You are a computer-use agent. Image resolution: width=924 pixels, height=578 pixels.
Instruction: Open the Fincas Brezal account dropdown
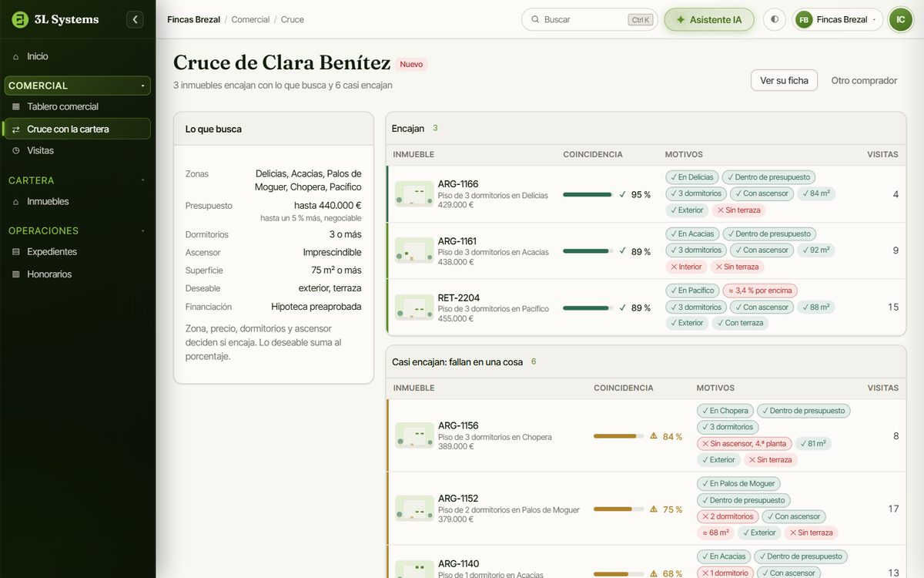(838, 19)
